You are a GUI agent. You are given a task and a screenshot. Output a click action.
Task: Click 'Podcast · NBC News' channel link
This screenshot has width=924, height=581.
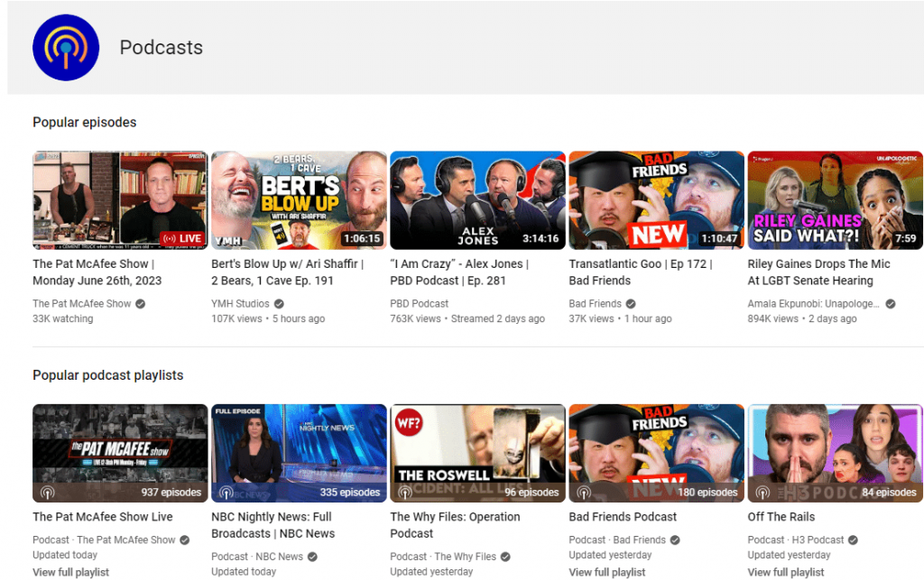click(257, 557)
